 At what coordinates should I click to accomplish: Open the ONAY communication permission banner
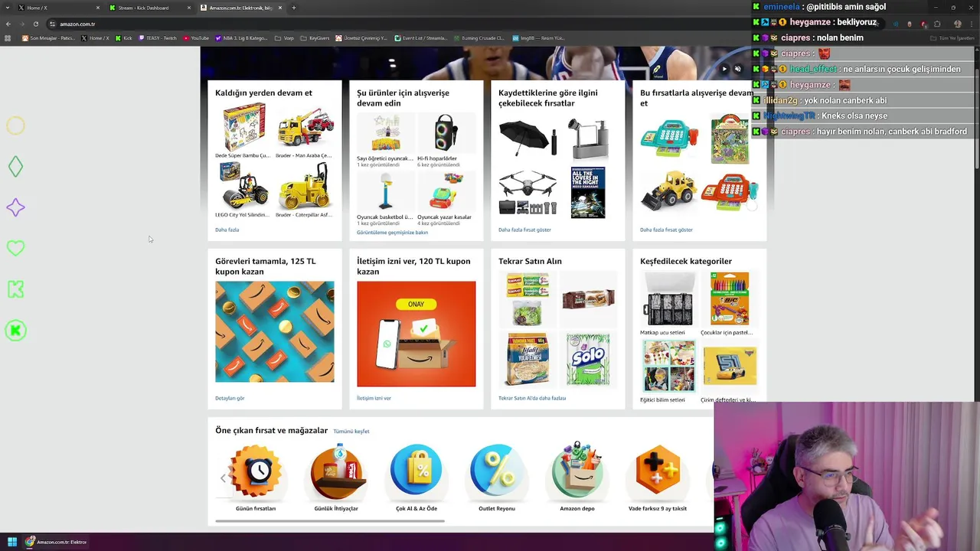click(x=416, y=334)
